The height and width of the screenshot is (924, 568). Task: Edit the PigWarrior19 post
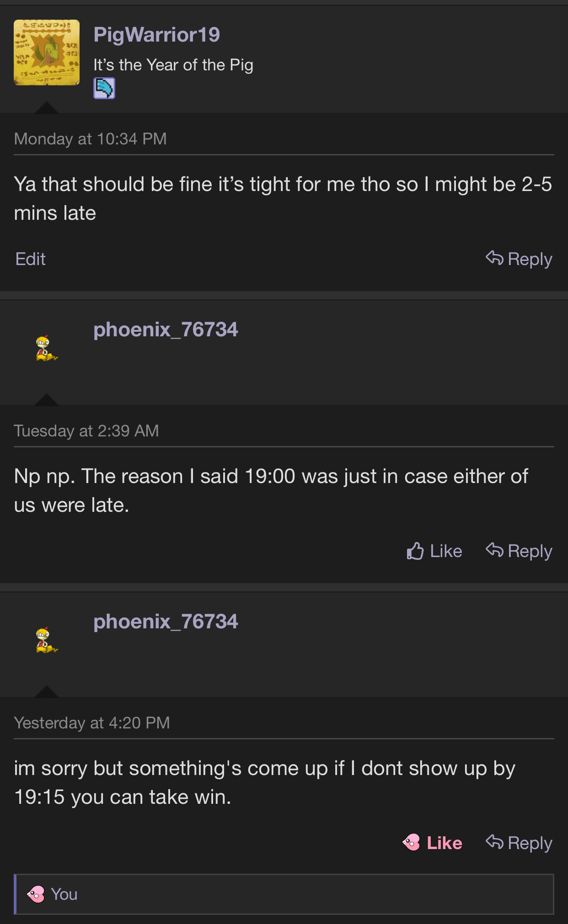[31, 259]
